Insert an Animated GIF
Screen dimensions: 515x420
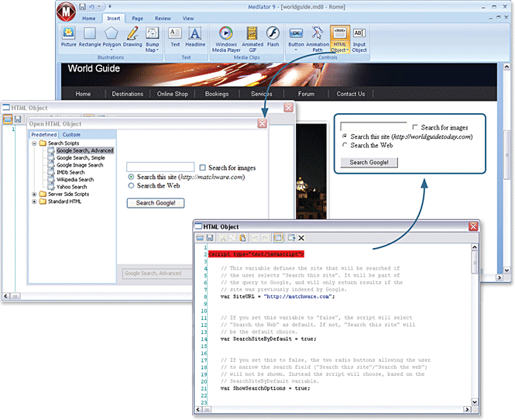point(252,39)
